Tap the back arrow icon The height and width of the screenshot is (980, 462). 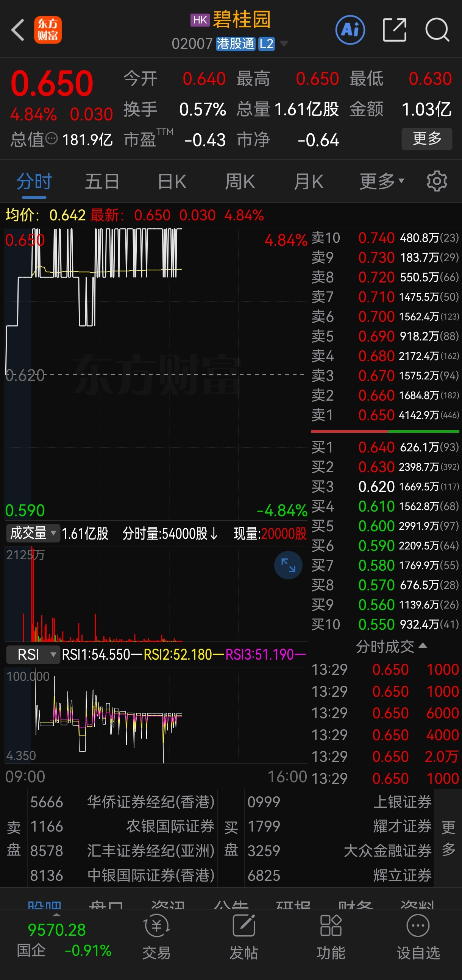tap(18, 30)
